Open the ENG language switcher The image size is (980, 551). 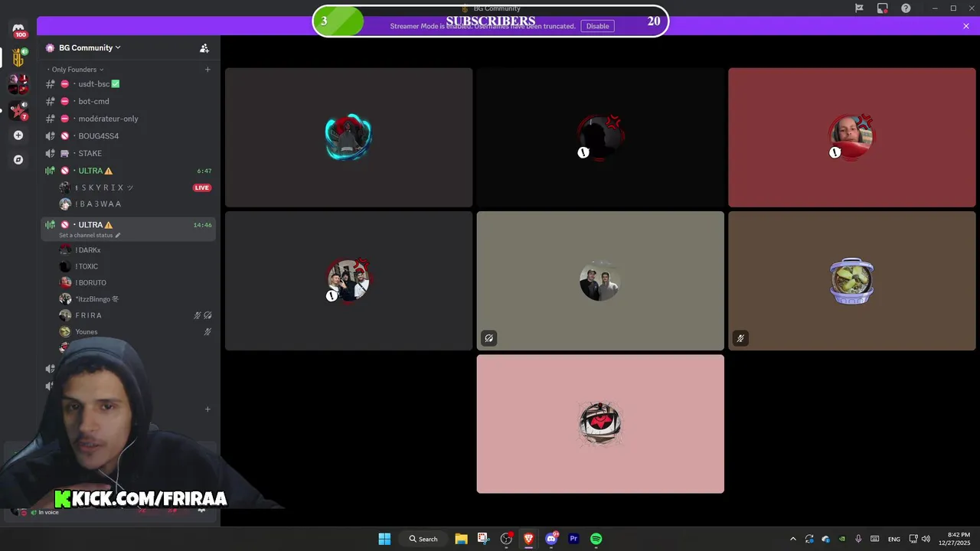893,539
